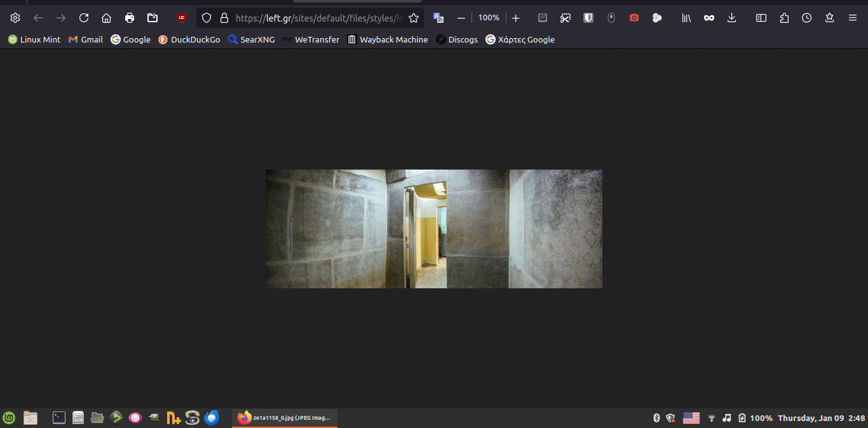The height and width of the screenshot is (428, 868).
Task: Open the Extensions puzzle menu
Action: pyautogui.click(x=784, y=18)
